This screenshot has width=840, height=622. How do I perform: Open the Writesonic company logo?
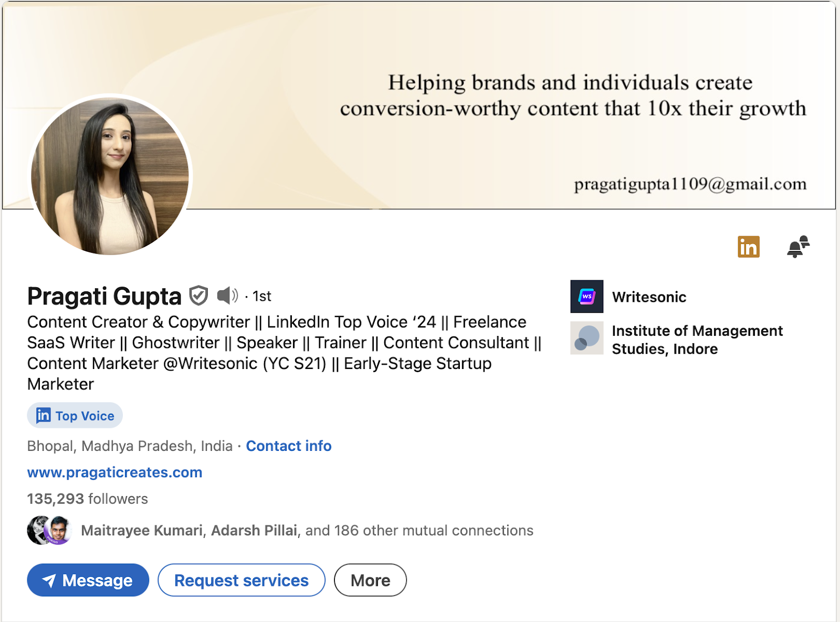586,297
